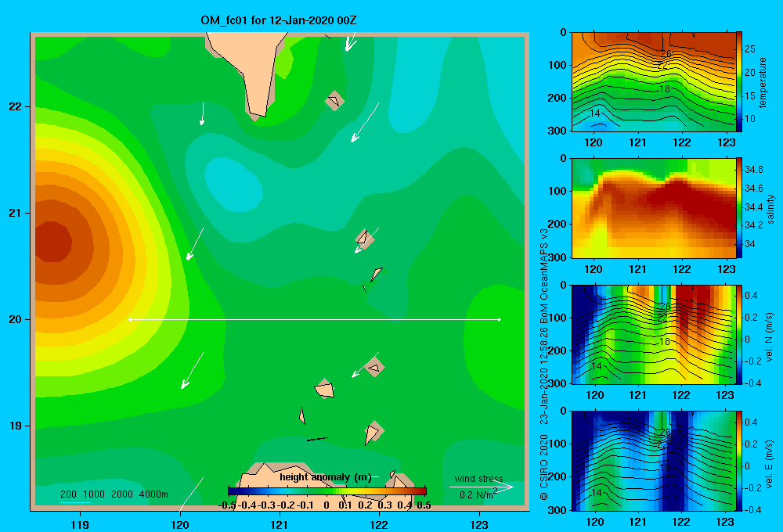Click the '0.2 N/m2' wind stress value
The width and height of the screenshot is (783, 532).
point(478,494)
